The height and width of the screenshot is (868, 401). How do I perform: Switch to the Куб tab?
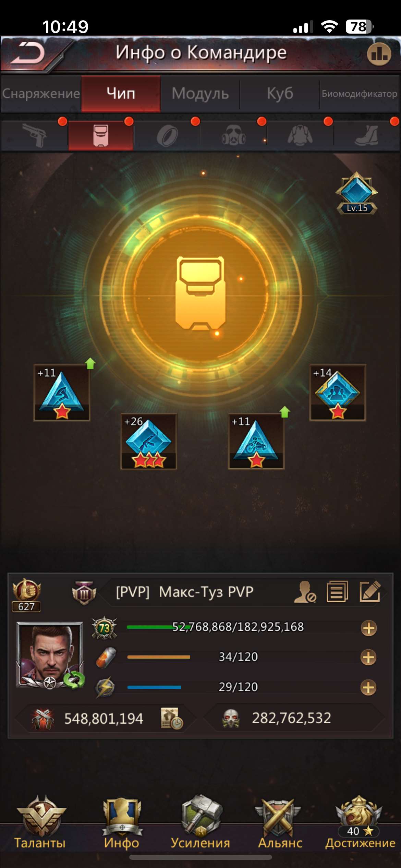coord(280,93)
